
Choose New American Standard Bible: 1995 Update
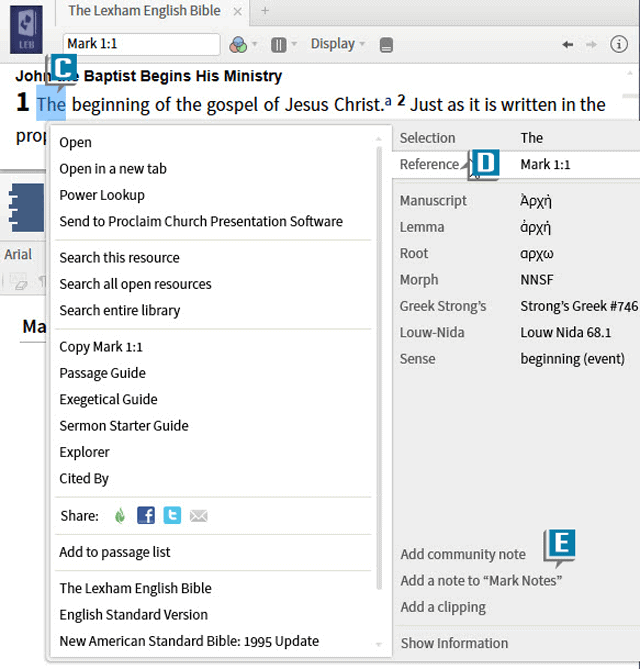(x=189, y=641)
